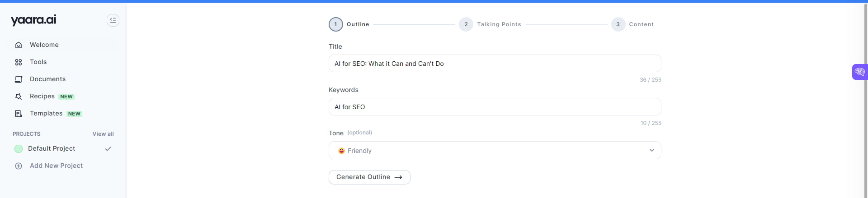Viewport: 868px width, 198px height.
Task: Open the View all projects link
Action: click(x=103, y=134)
